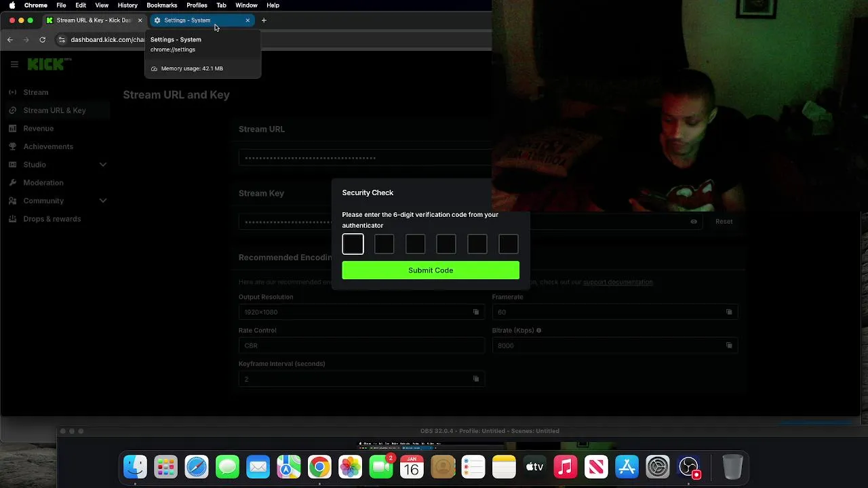
Task: Open the hamburger menu beside the Kick logo
Action: pyautogui.click(x=14, y=64)
